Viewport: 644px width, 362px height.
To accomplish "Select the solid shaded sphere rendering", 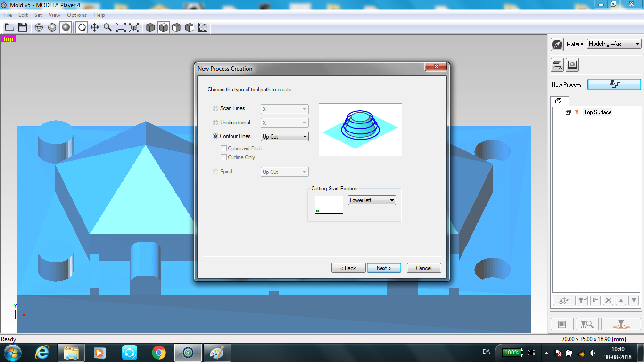I will 66,27.
